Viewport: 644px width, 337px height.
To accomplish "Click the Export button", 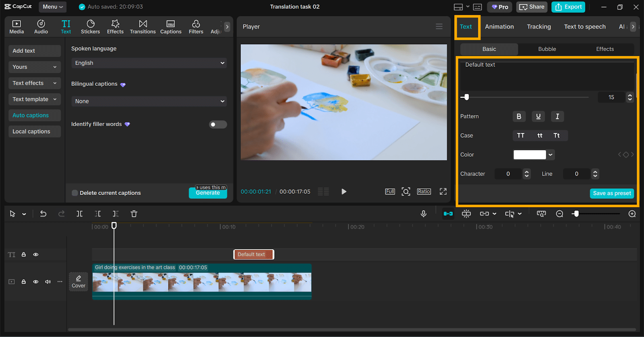I will click(x=568, y=7).
